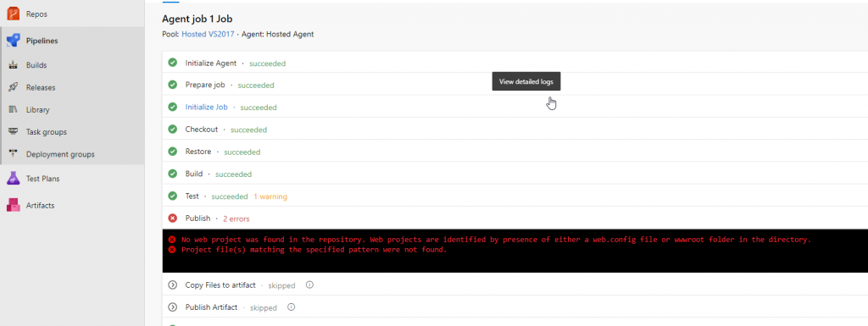The image size is (868, 326).
Task: Open the failed Publish step
Action: click(x=198, y=218)
